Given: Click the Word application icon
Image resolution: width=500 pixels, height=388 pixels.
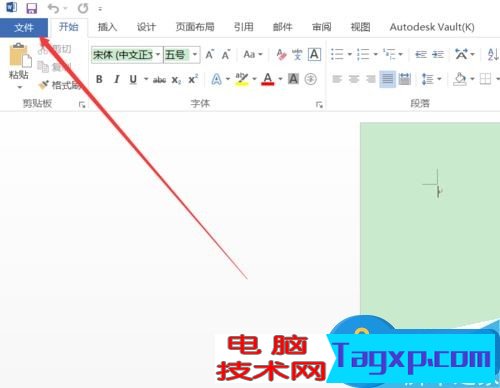Looking at the screenshot, I should point(11,8).
